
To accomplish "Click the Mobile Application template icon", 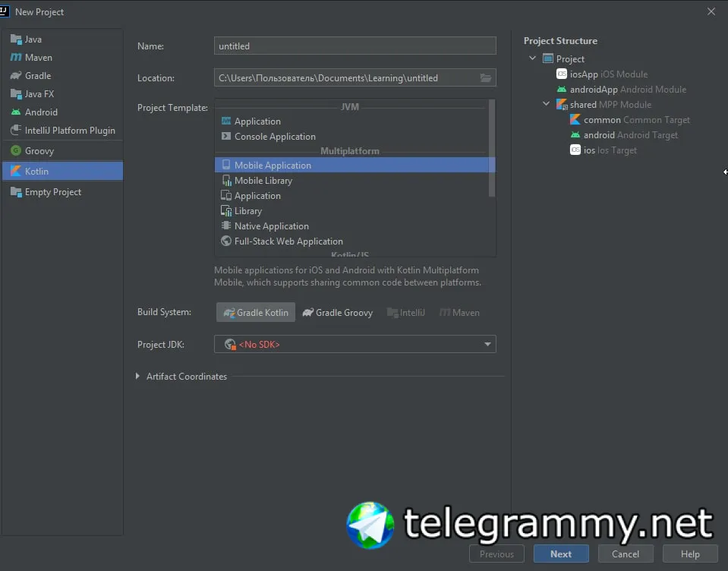I will (226, 165).
